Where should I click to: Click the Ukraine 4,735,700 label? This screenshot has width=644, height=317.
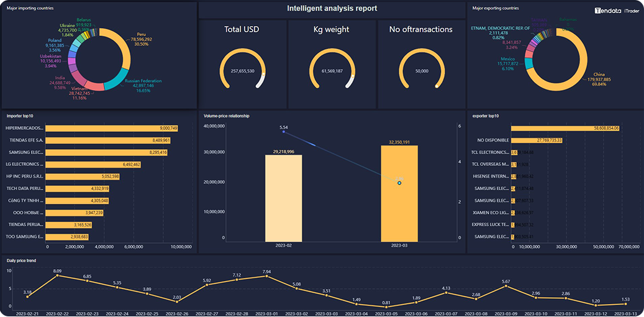(68, 30)
